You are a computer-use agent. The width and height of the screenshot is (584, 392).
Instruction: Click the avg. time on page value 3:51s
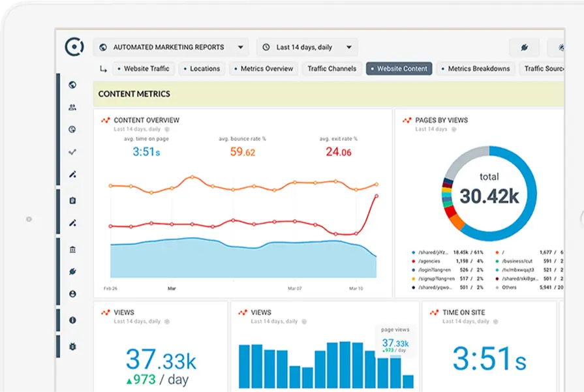click(x=146, y=152)
